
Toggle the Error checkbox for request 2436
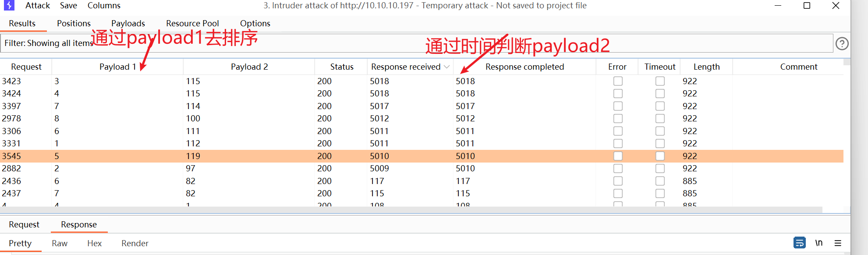[x=618, y=181]
